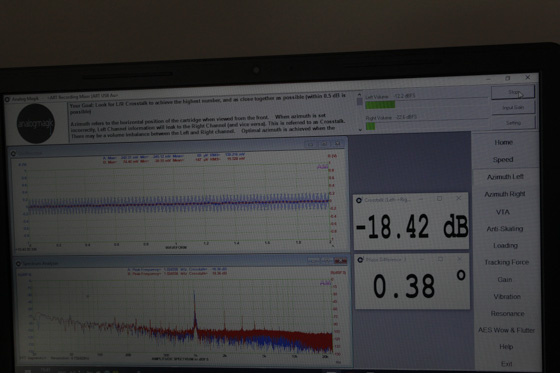Open the Setting button
The width and height of the screenshot is (560, 373).
(514, 123)
